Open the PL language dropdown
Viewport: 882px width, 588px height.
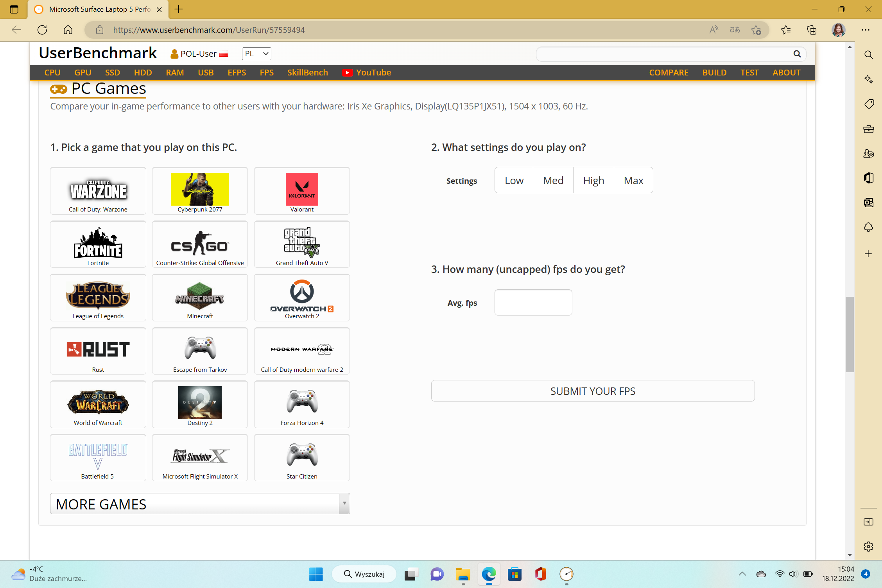coord(256,54)
